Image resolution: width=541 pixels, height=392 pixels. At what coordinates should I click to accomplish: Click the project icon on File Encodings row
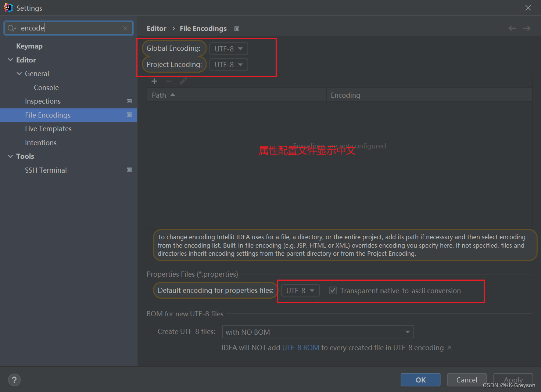pos(129,115)
